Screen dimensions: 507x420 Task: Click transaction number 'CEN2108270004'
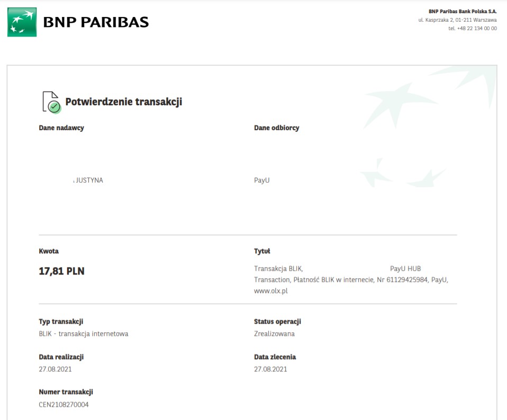(64, 405)
